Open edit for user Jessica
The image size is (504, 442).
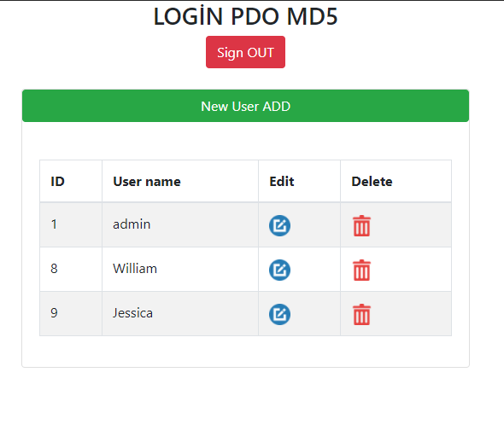click(279, 314)
